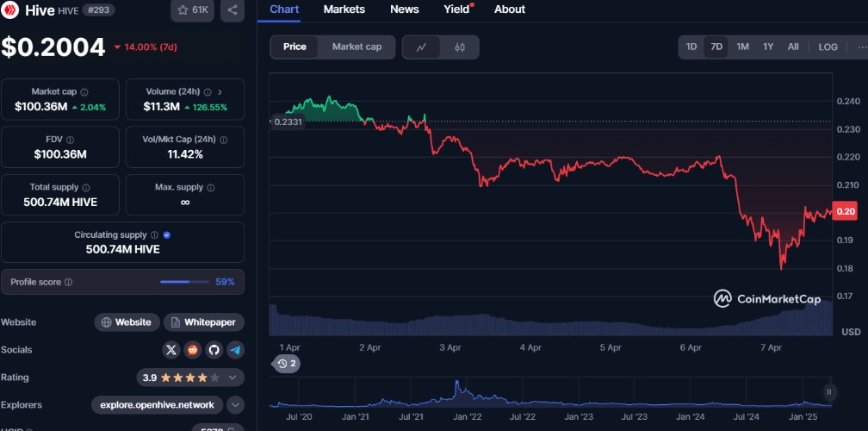Expand Volume (24h) details arrow
This screenshot has height=431, width=868.
click(x=220, y=92)
